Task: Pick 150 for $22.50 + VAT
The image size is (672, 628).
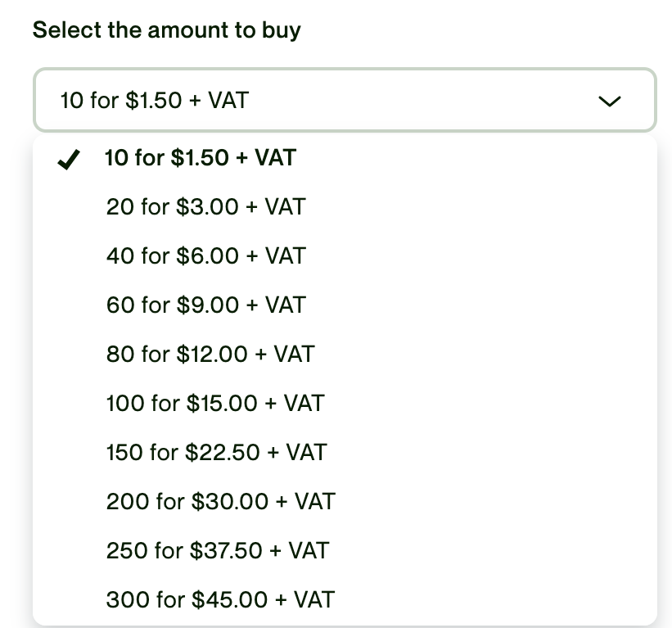Action: pyautogui.click(x=216, y=452)
